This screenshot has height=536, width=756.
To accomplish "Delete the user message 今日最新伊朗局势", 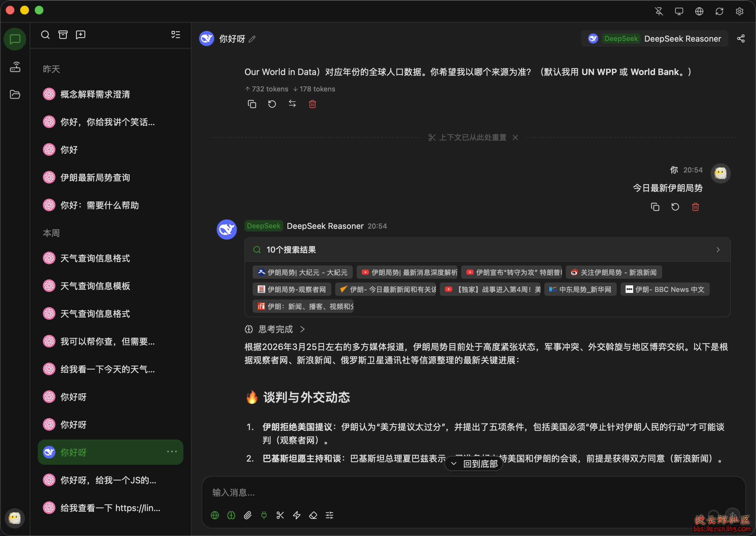I will pos(695,207).
